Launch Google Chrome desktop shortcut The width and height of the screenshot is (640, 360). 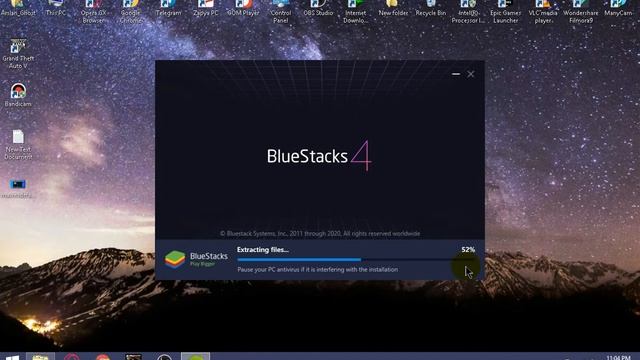coord(131,11)
